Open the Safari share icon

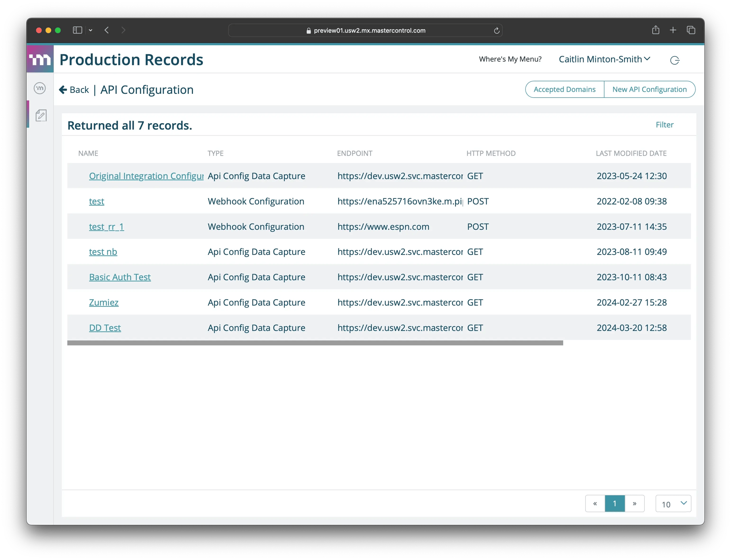[x=656, y=30]
